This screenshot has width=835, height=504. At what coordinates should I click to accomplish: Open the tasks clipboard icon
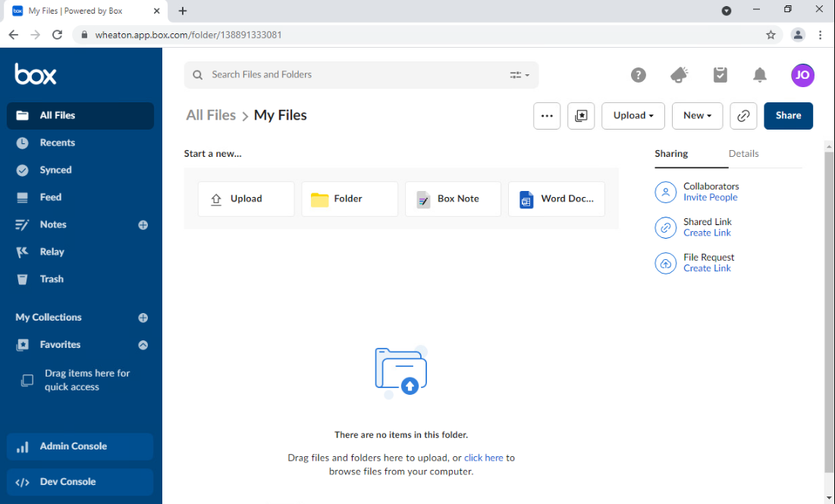(720, 75)
